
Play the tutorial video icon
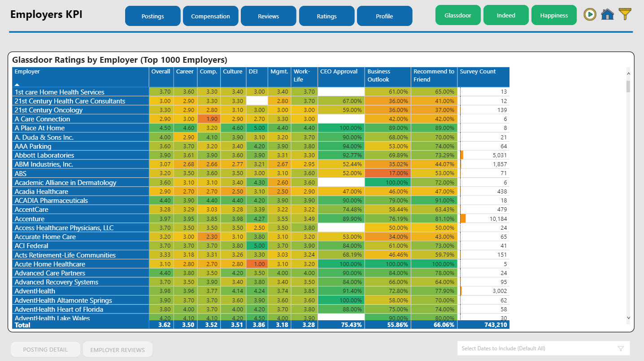click(x=589, y=14)
